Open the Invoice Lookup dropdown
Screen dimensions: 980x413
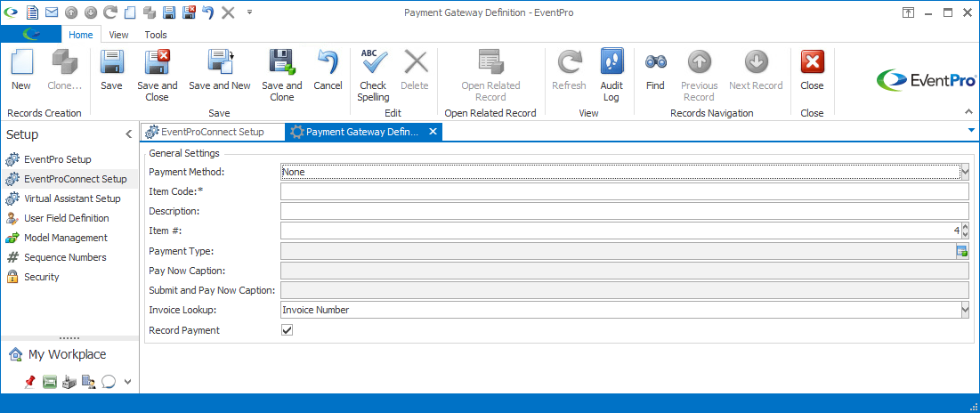(x=965, y=310)
